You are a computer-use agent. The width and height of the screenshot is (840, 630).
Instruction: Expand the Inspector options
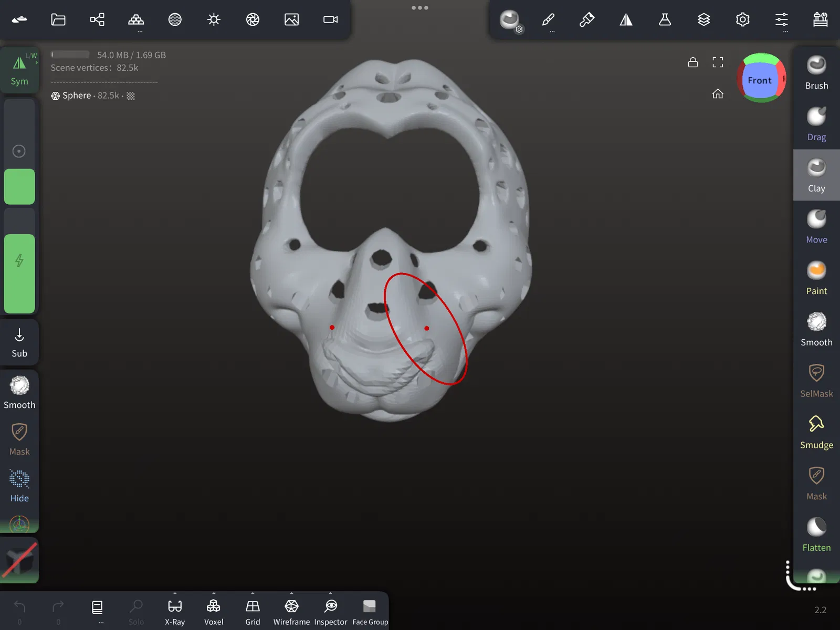click(x=330, y=612)
